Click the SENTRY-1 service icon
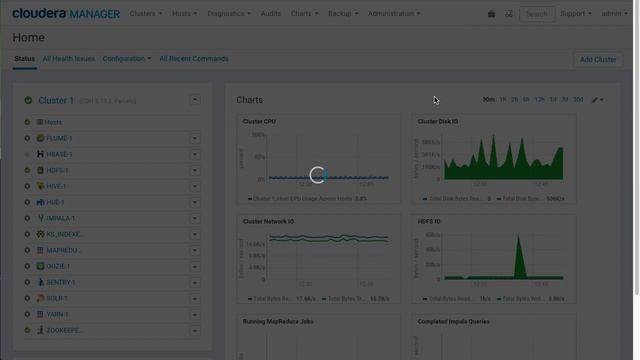The height and width of the screenshot is (360, 640). pos(40,282)
